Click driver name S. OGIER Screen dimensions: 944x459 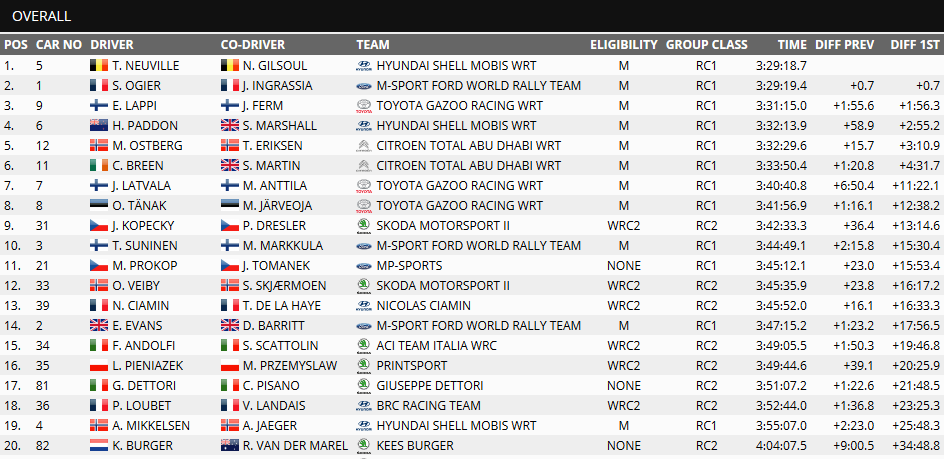pos(136,86)
